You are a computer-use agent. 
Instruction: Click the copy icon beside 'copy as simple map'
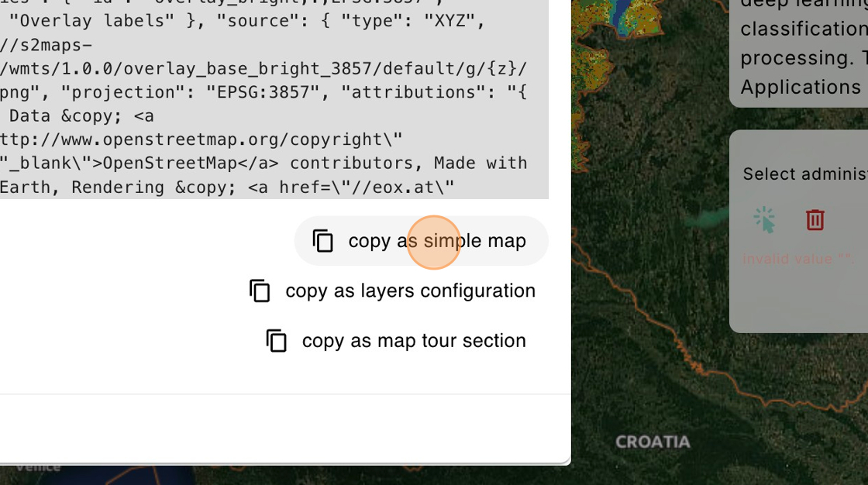[x=323, y=241]
